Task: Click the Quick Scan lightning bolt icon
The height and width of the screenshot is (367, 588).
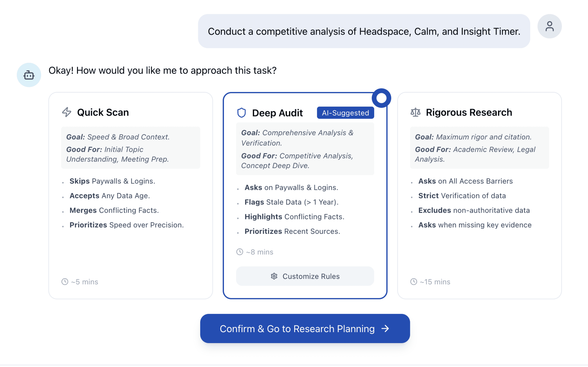Action: coord(66,112)
